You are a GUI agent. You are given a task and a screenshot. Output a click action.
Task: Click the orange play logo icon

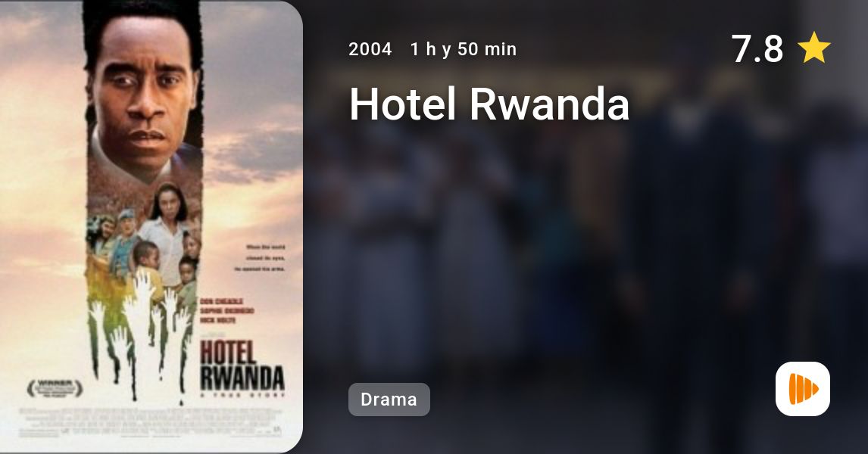pos(802,389)
